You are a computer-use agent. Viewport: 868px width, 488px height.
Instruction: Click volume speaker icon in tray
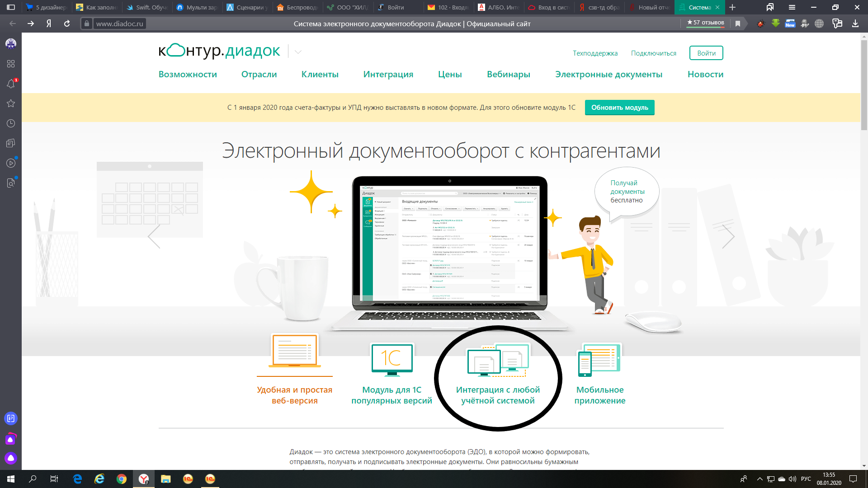click(x=793, y=479)
